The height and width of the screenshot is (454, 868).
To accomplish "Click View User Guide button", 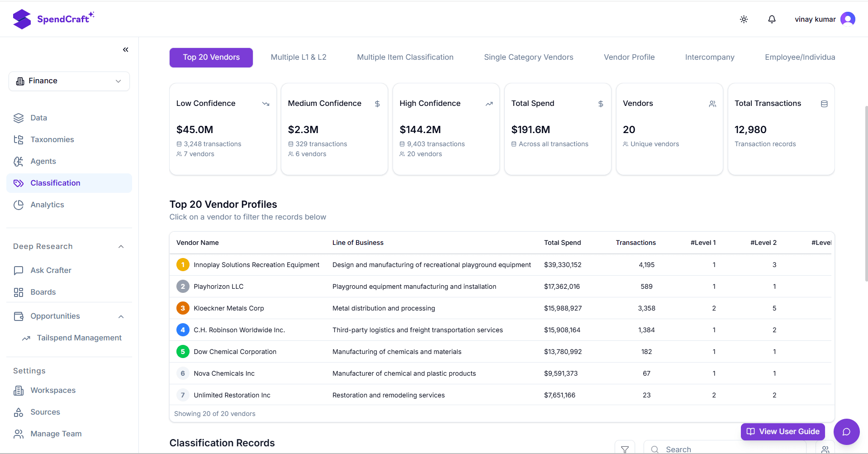I will click(x=783, y=431).
